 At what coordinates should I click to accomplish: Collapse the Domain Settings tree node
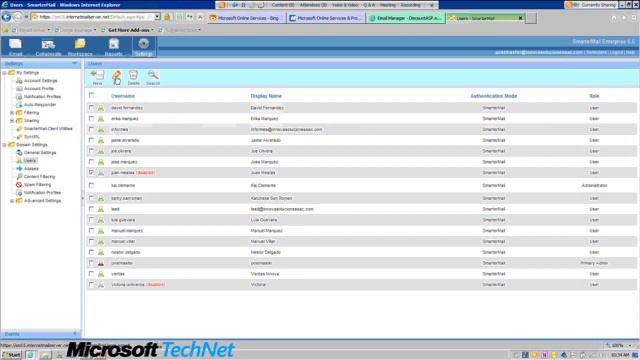(x=4, y=145)
